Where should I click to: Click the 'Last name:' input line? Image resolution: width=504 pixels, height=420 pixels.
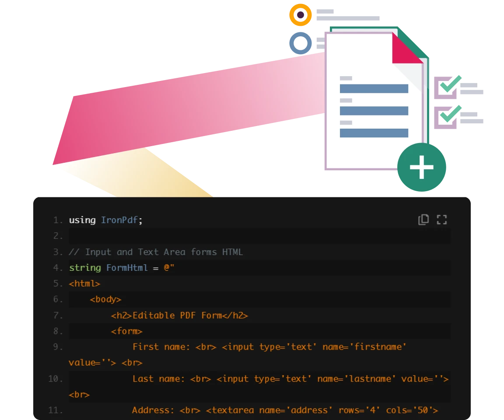click(290, 378)
